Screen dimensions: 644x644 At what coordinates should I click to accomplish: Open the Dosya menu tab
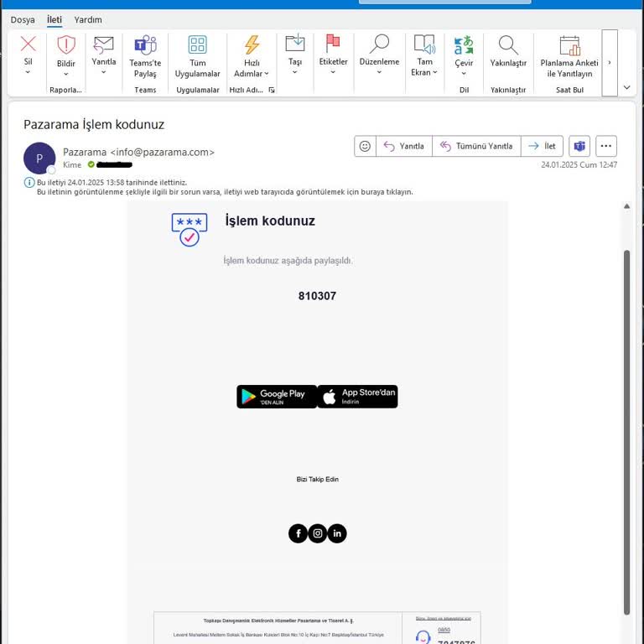(x=23, y=20)
